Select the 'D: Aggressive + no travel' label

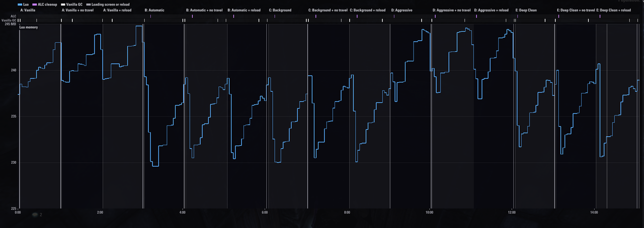point(452,10)
